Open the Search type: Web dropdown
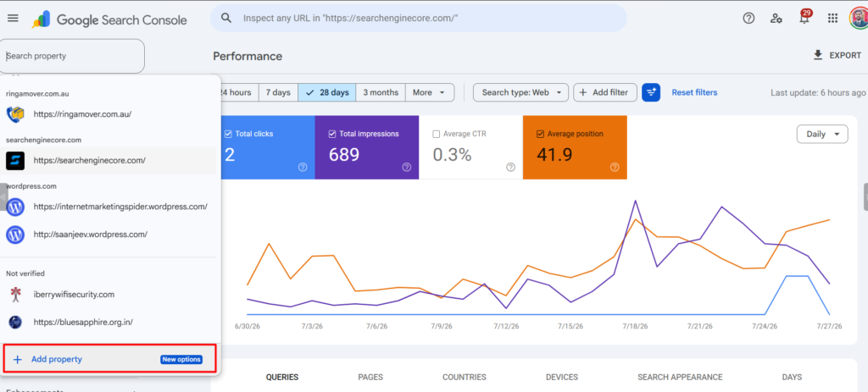 click(520, 92)
